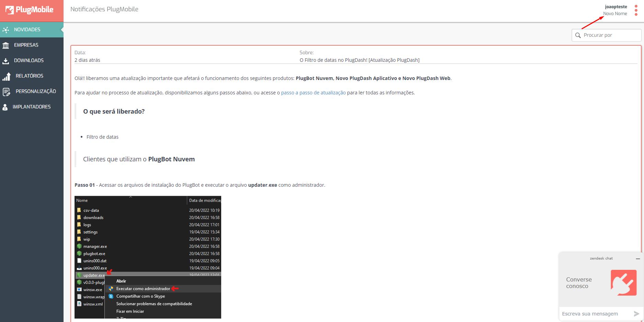Viewport: 644px width, 322px height.
Task: Go to the Downloads sidebar section
Action: point(32,60)
